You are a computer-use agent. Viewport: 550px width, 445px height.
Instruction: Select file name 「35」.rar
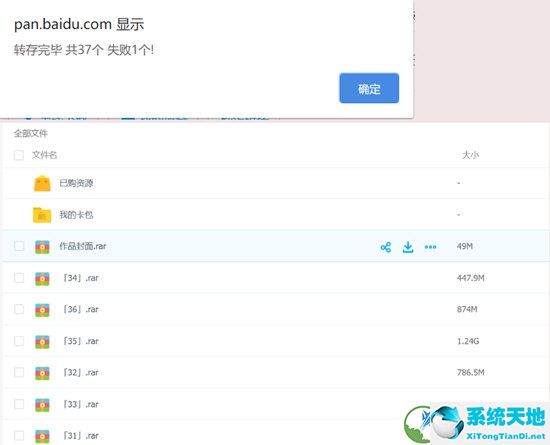point(81,341)
